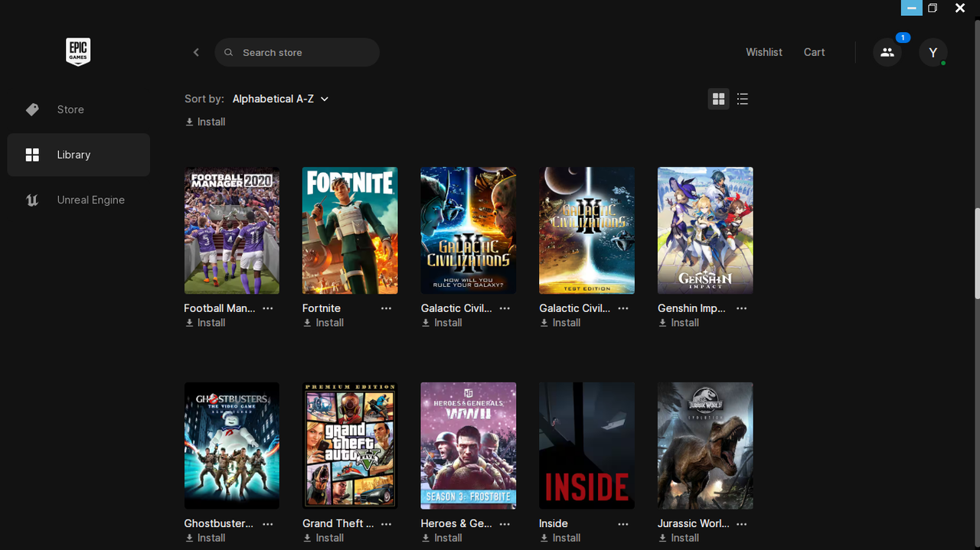Image resolution: width=980 pixels, height=550 pixels.
Task: Open the Wishlist
Action: click(764, 52)
